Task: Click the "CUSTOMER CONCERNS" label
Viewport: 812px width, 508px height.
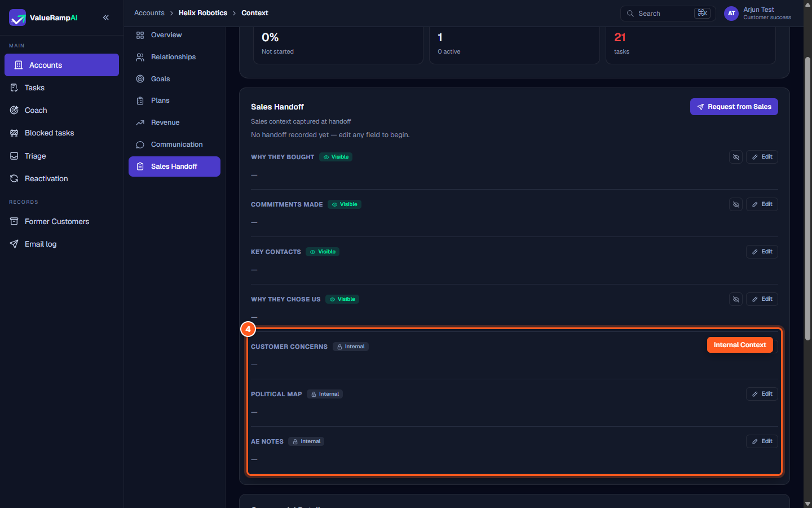Action: 289,347
